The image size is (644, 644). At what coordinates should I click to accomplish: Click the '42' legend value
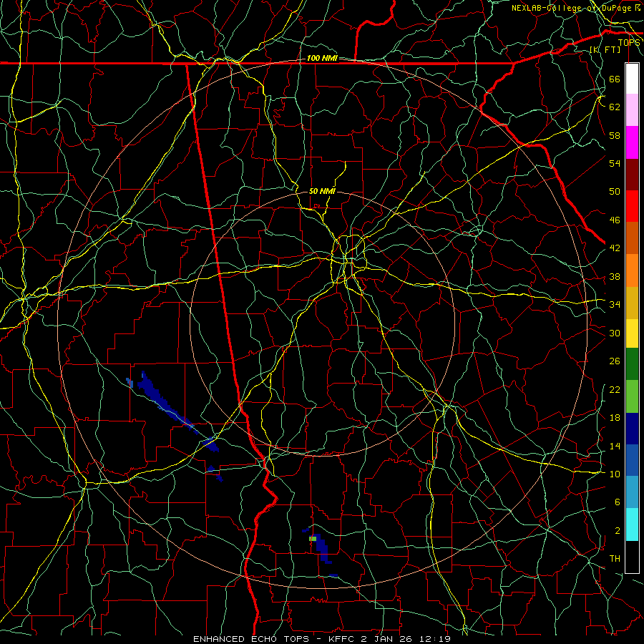[x=615, y=248]
